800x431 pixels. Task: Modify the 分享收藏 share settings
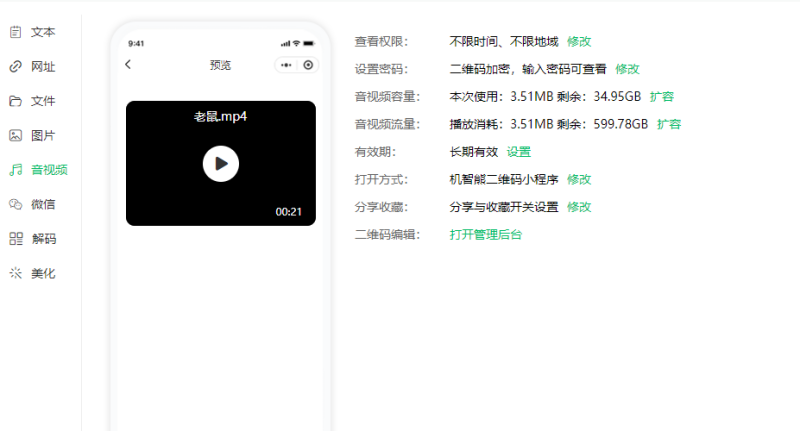(579, 207)
